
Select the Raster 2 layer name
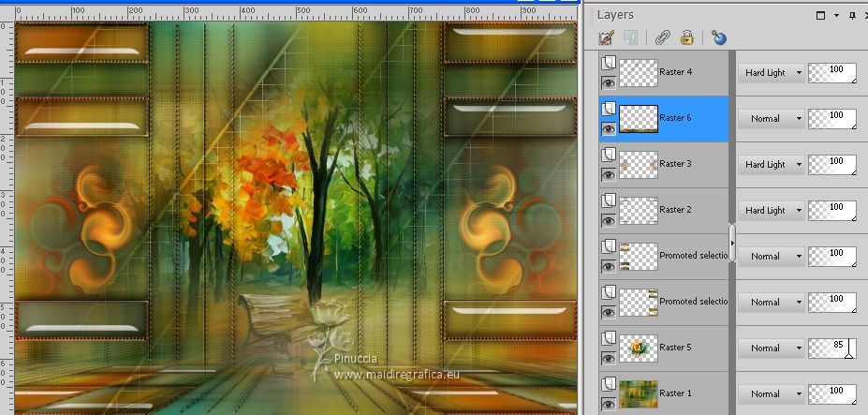tap(675, 210)
